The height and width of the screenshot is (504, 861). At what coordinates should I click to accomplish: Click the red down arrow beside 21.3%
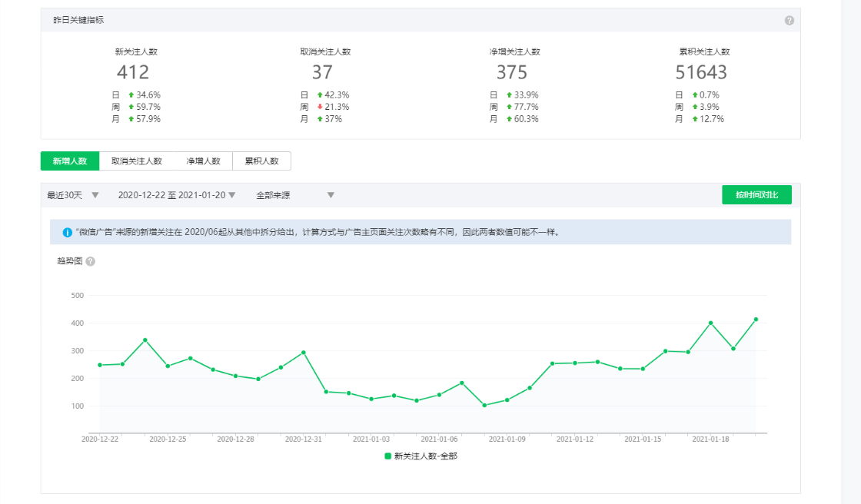(x=320, y=107)
